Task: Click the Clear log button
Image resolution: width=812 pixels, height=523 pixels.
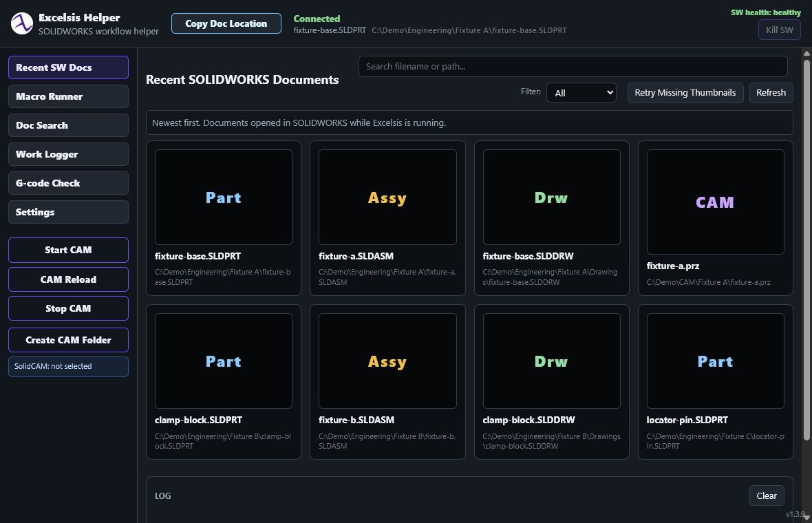Action: coord(767,495)
